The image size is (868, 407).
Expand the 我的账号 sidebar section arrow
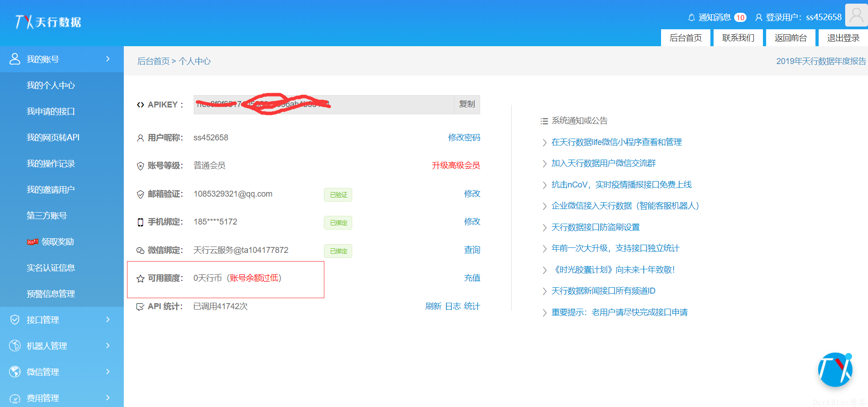click(x=108, y=59)
